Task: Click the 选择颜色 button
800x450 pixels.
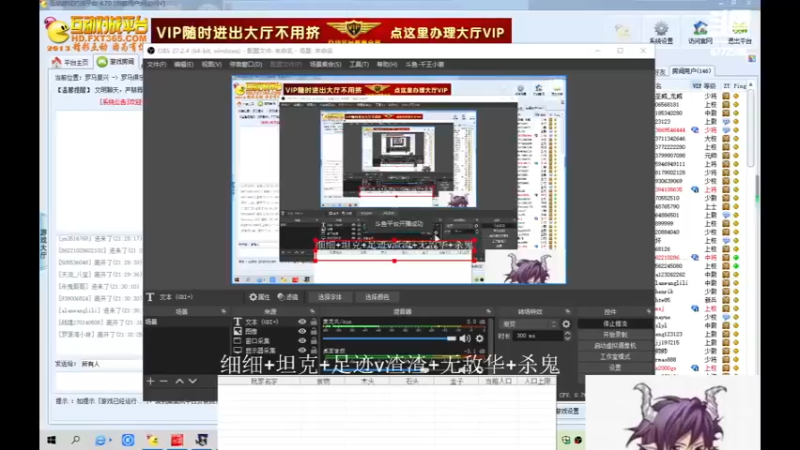Action: tap(377, 297)
